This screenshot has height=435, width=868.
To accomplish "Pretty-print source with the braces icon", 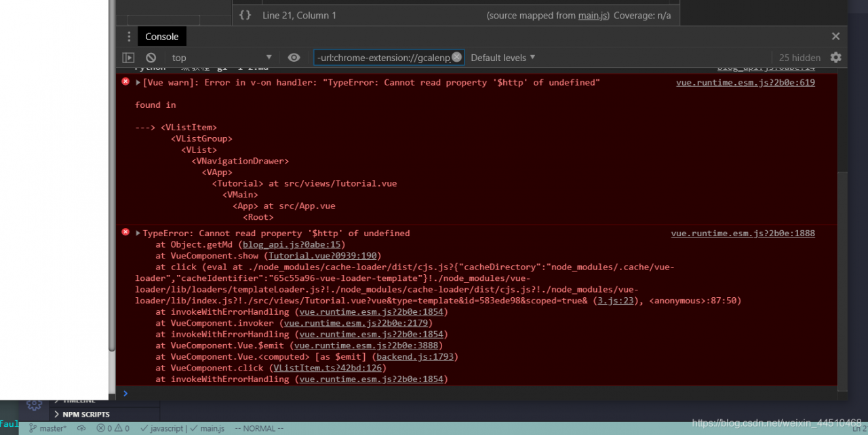I will pos(245,15).
